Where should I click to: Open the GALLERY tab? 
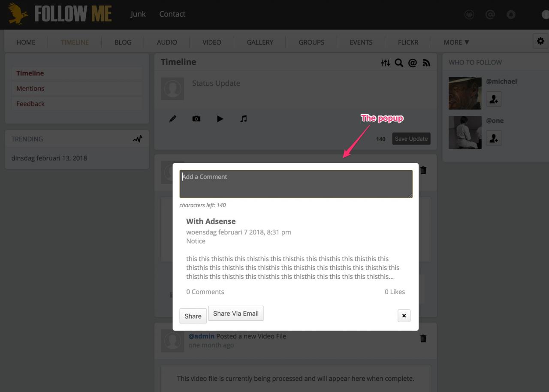tap(260, 42)
